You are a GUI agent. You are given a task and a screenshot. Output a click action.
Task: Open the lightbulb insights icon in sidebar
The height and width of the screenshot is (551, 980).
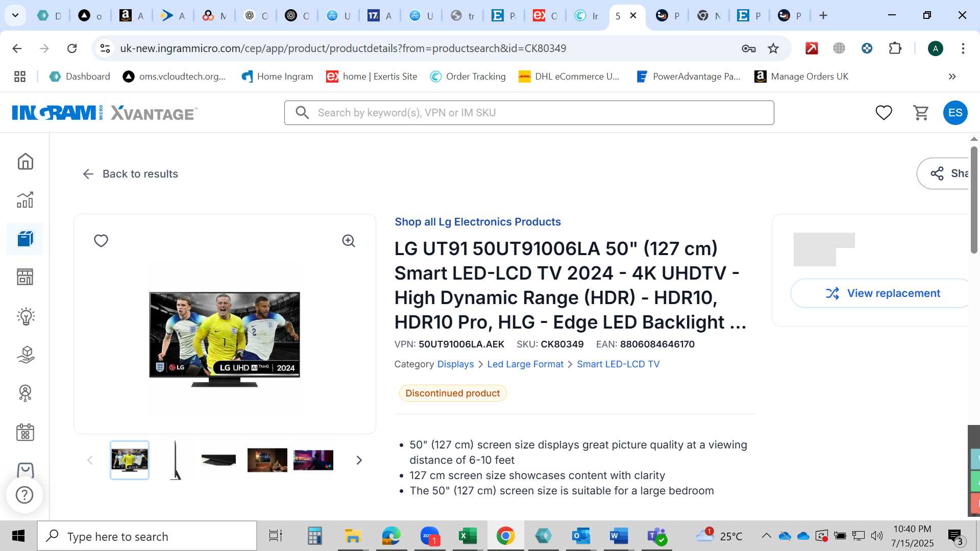tap(25, 316)
